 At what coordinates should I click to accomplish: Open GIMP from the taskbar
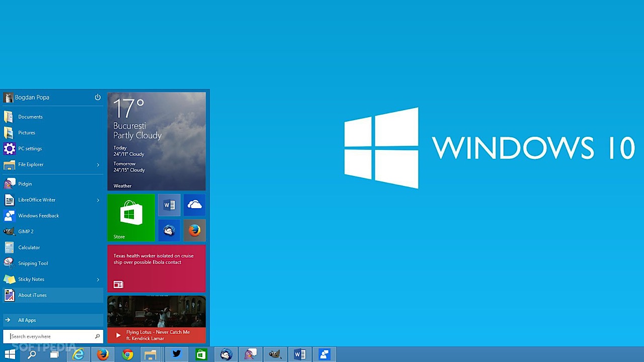click(x=275, y=354)
